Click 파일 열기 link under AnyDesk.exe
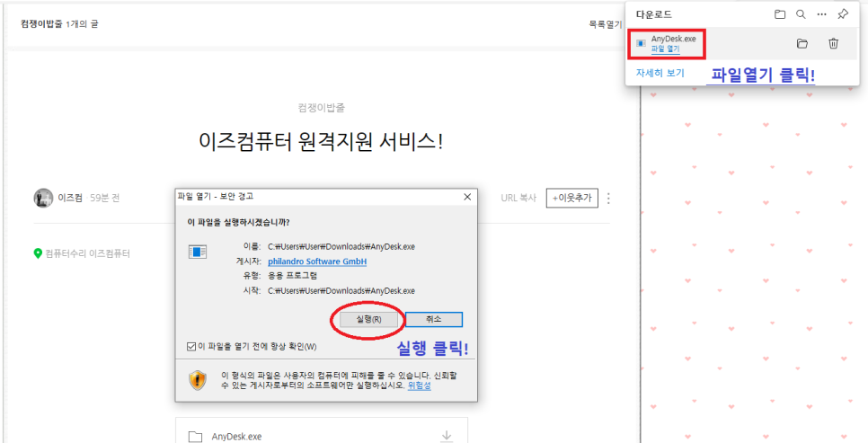The image size is (868, 443). (666, 49)
